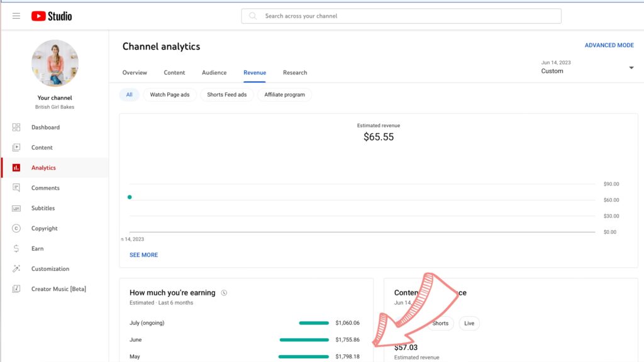Click the $1,755.86 June amount
This screenshot has height=362, width=644.
click(x=347, y=340)
